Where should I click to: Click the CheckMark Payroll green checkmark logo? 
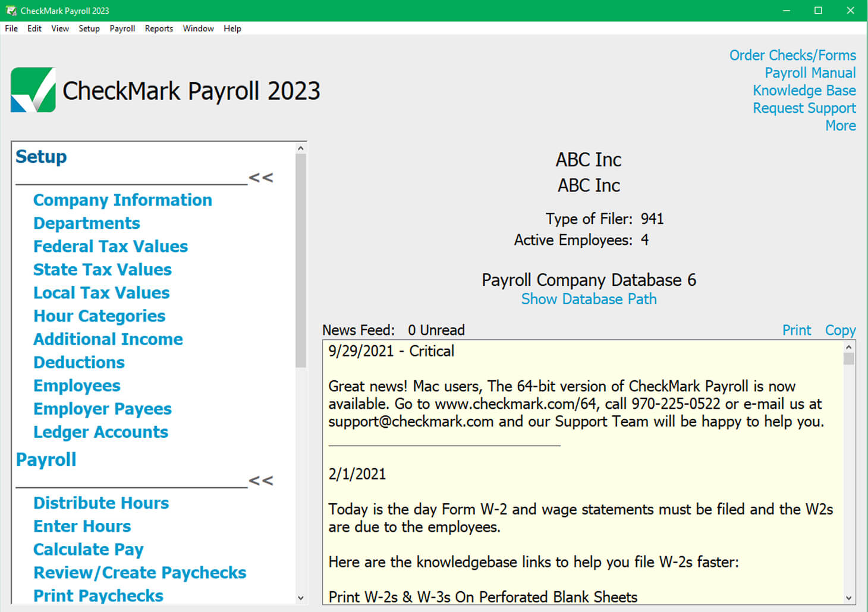point(33,90)
